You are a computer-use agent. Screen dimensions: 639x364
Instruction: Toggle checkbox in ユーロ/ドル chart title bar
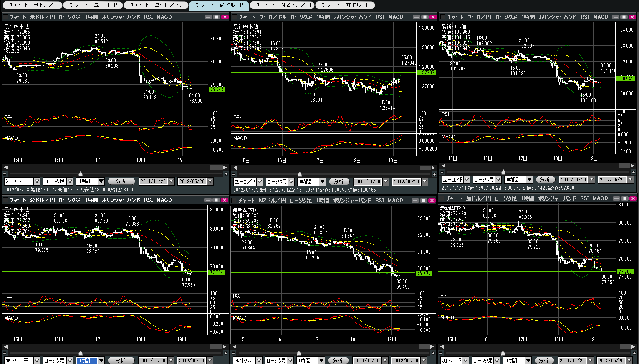point(235,17)
